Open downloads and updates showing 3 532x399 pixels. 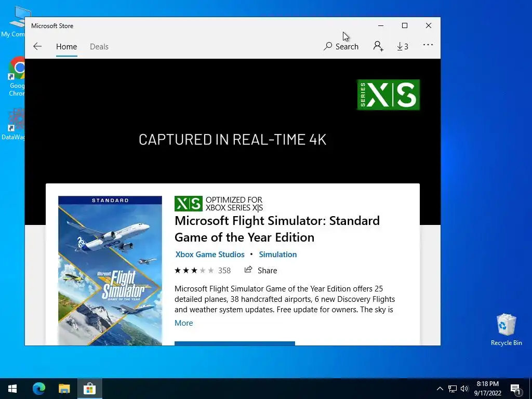[403, 46]
